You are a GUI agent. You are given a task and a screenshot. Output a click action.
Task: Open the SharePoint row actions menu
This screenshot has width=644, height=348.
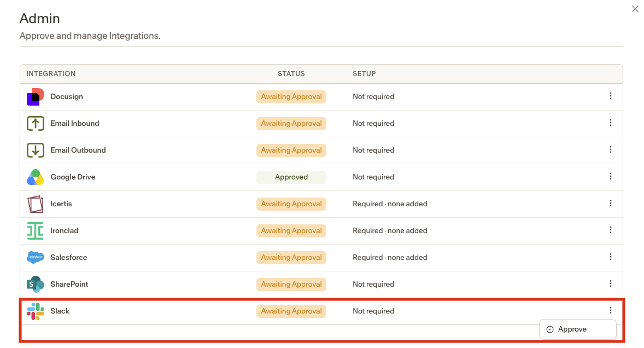611,283
